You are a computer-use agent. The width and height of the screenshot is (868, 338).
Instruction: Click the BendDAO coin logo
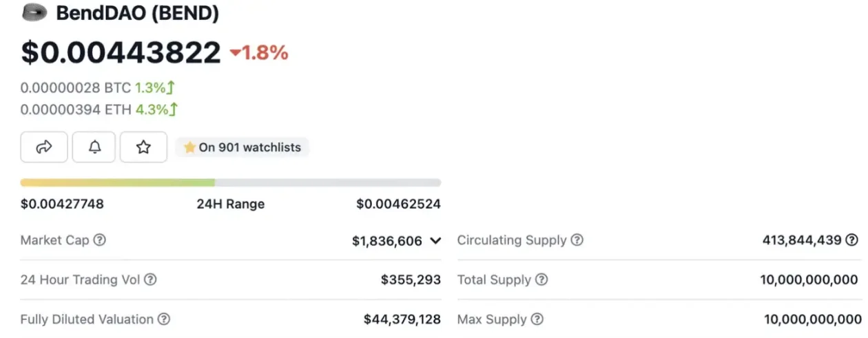point(34,13)
